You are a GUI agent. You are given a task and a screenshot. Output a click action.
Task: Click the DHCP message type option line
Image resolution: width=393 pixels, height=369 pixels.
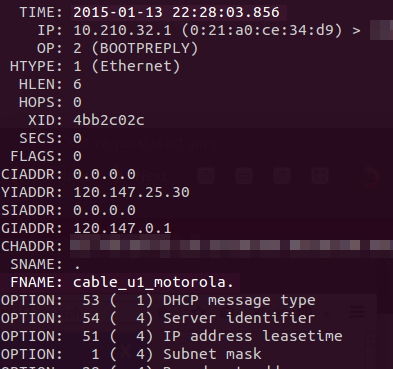(x=158, y=300)
